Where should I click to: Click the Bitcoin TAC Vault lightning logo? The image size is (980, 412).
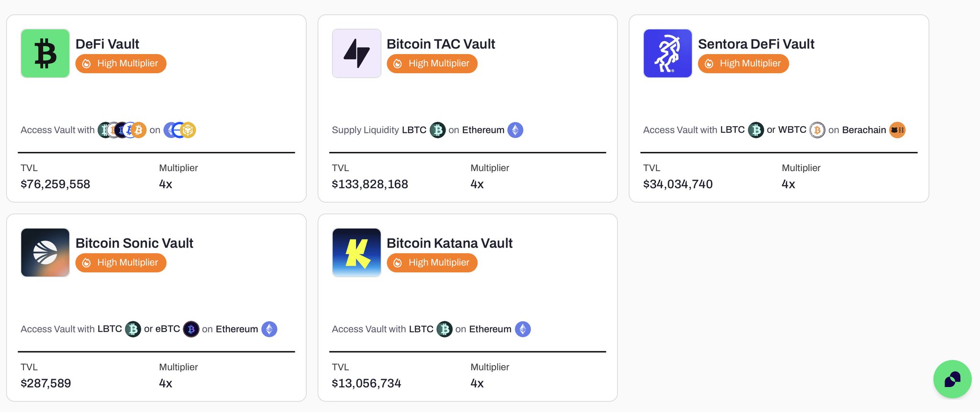(356, 53)
